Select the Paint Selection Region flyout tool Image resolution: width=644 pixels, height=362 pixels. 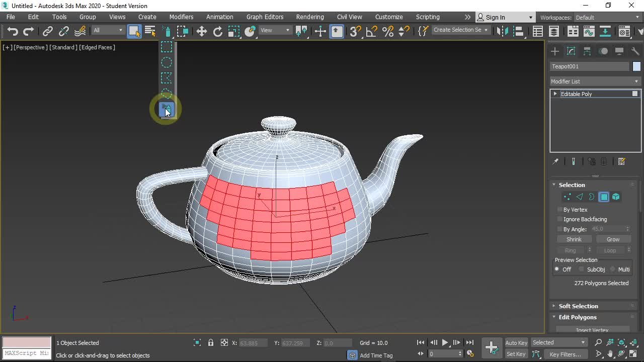166,109
